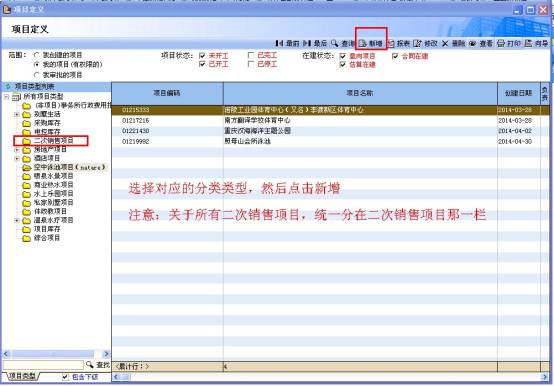This screenshot has height=386, width=554.
Task: Click right arrow of tree panel scrollbar
Action: (x=106, y=354)
